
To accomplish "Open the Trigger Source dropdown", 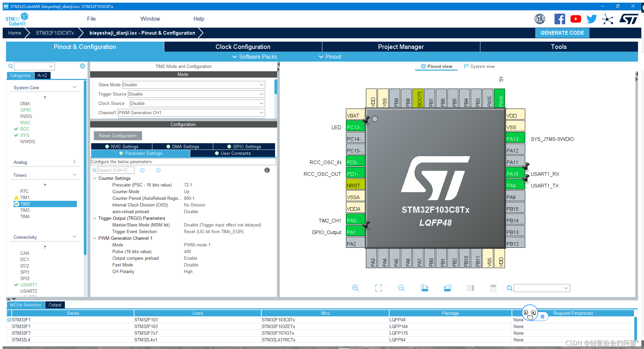I will tap(196, 94).
